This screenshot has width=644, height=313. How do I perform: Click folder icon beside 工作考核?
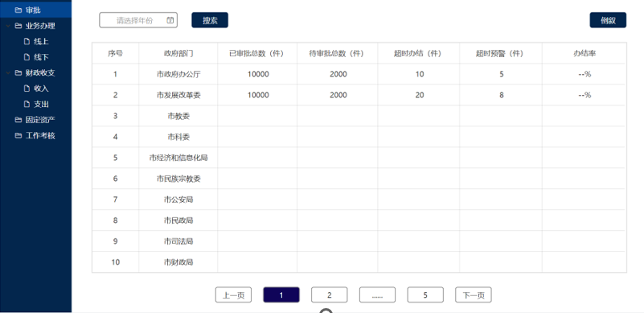coord(18,135)
